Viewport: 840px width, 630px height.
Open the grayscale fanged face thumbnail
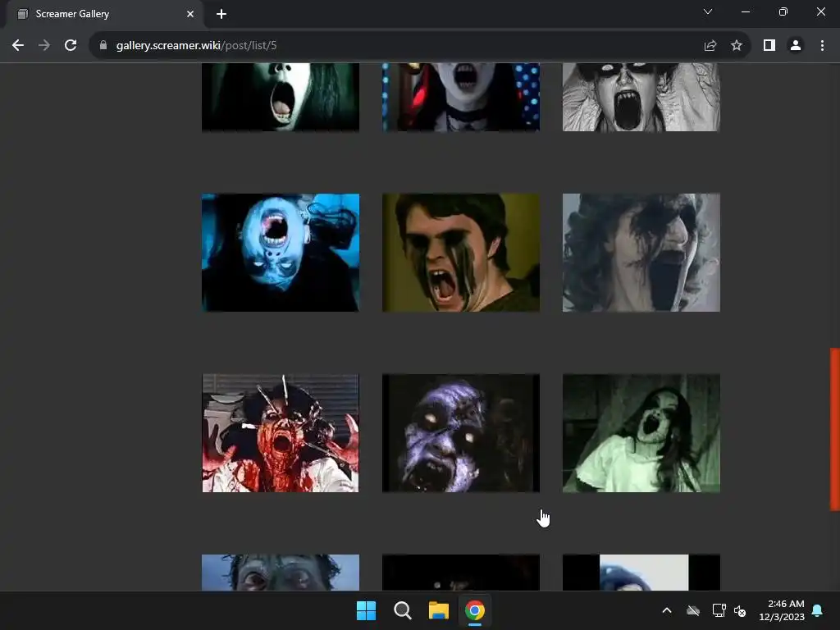641,97
